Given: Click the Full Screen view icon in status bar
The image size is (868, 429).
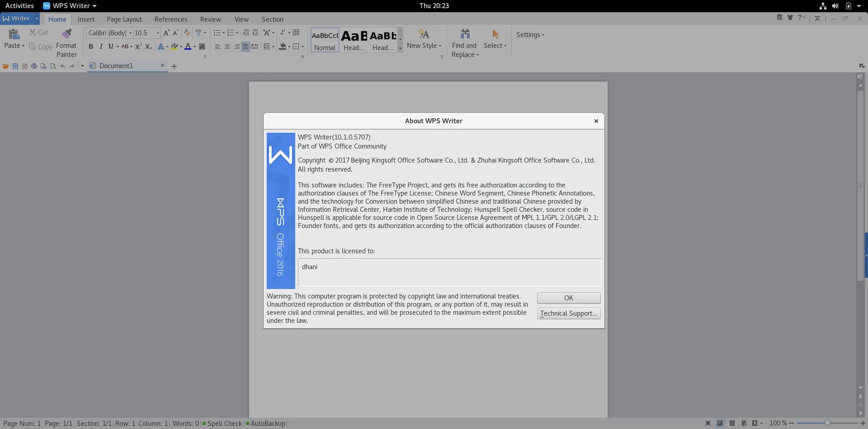Looking at the screenshot, I should tap(708, 423).
